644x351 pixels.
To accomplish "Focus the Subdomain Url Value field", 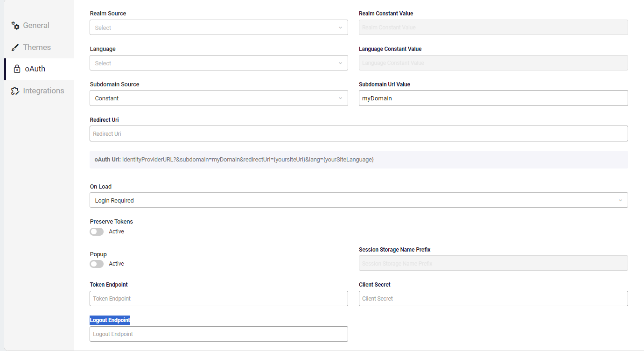I will [493, 98].
